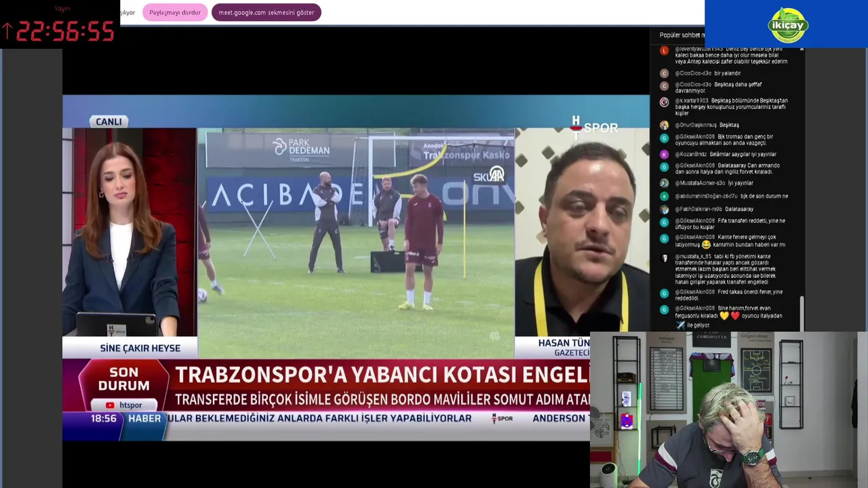Click the webcam overlay of streamer
Screen dimensions: 868x488
[728, 409]
